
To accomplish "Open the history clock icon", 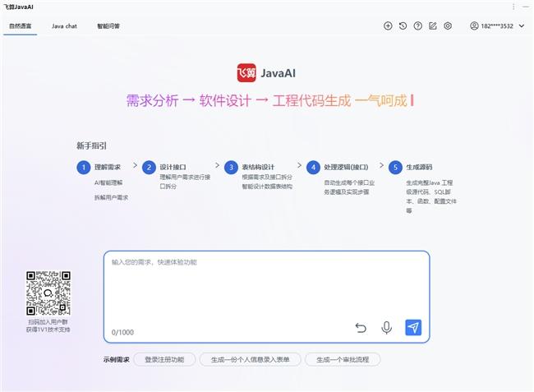I will point(403,25).
